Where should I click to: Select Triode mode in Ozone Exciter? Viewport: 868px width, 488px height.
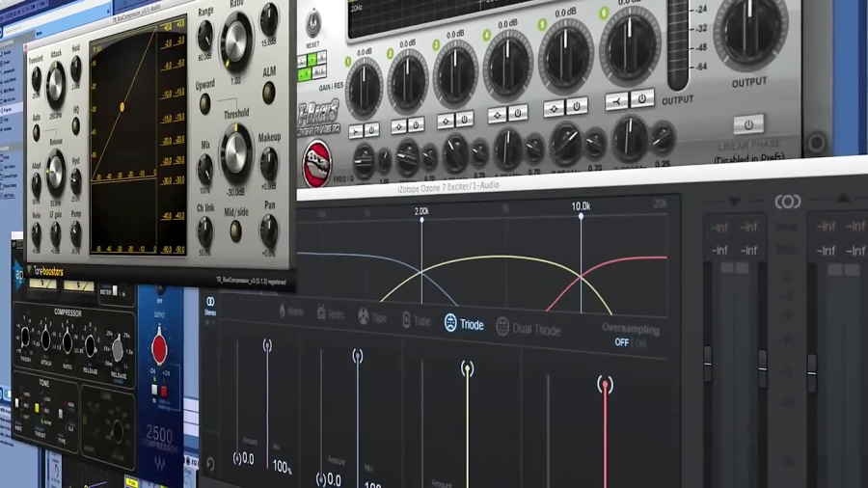click(464, 324)
